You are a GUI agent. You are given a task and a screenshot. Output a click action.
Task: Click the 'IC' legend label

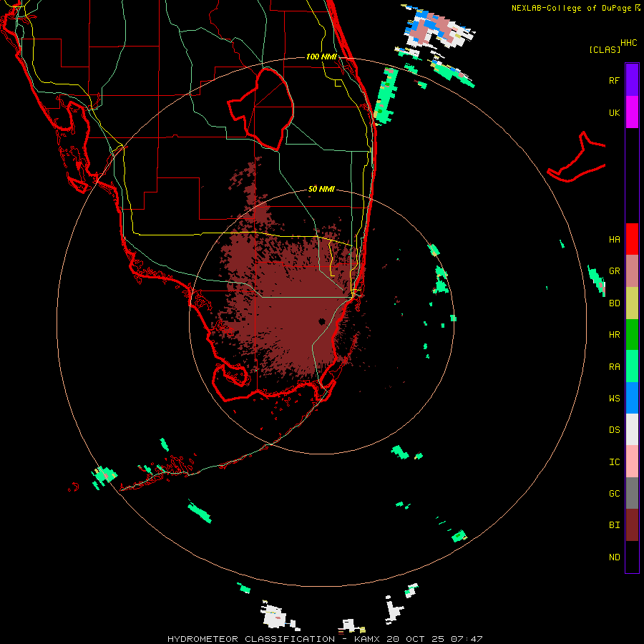615,462
